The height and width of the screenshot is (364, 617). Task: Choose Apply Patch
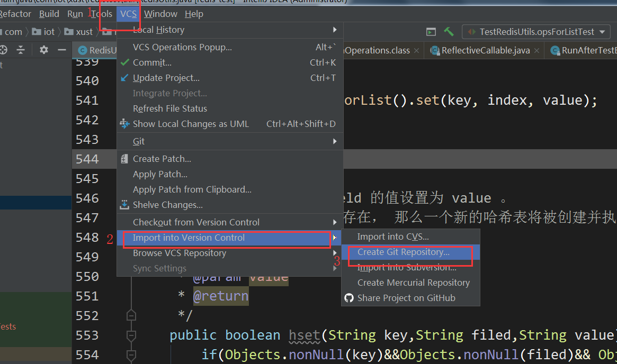click(230, 174)
